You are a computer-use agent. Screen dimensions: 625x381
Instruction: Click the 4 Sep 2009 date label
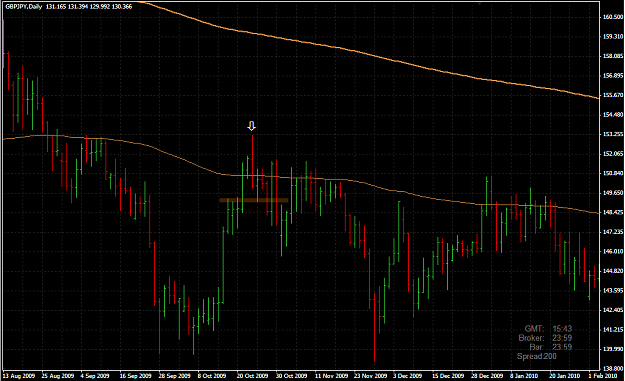pyautogui.click(x=95, y=376)
